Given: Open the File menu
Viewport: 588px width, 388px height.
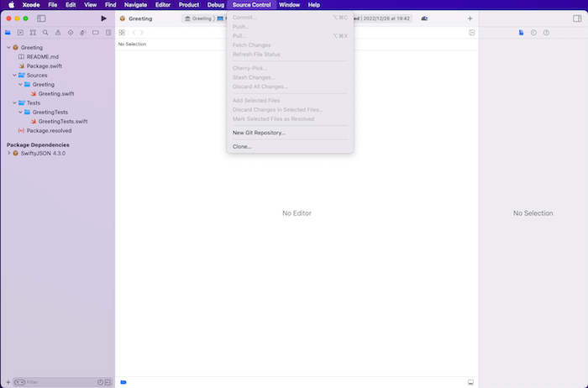Looking at the screenshot, I should [x=52, y=5].
